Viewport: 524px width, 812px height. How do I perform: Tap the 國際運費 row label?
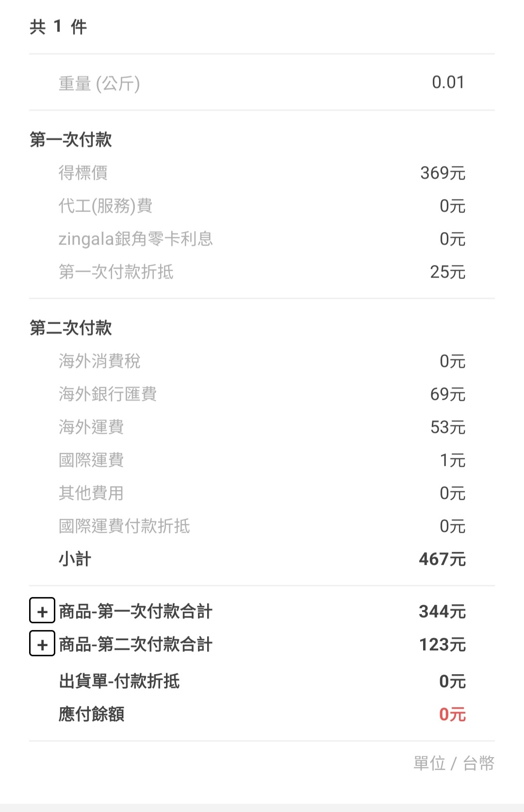pyautogui.click(x=91, y=460)
